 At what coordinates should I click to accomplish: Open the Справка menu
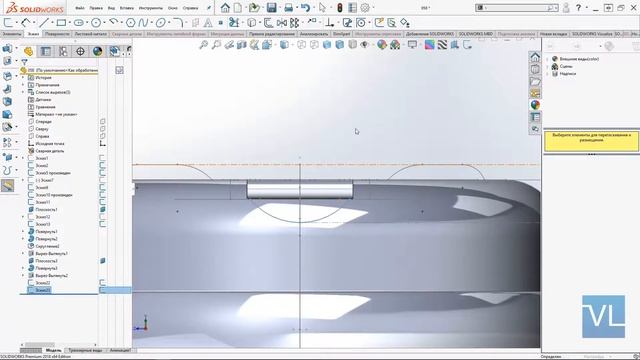click(x=190, y=8)
